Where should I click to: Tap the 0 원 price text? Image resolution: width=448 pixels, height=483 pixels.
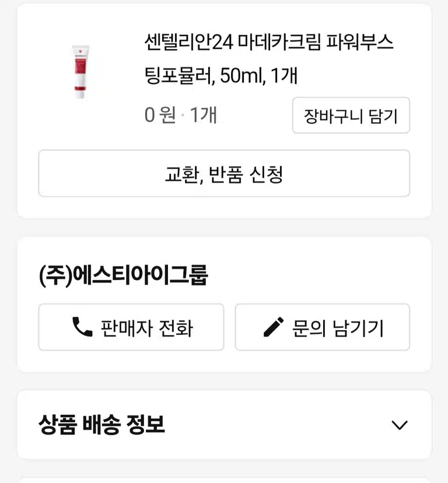(x=160, y=115)
